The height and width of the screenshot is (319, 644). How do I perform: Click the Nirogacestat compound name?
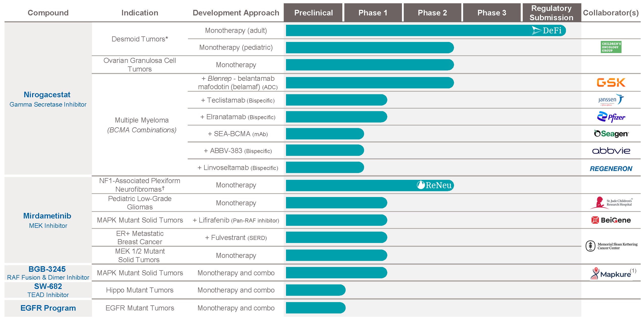tap(47, 95)
